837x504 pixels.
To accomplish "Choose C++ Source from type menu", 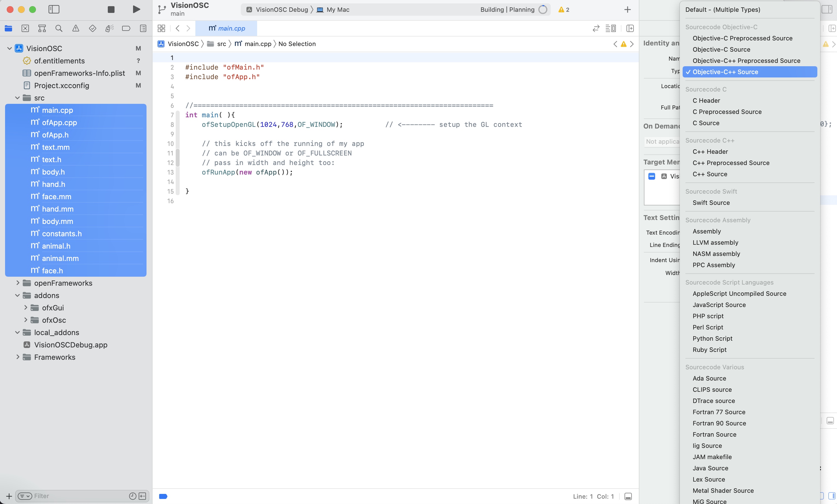I will coord(710,174).
